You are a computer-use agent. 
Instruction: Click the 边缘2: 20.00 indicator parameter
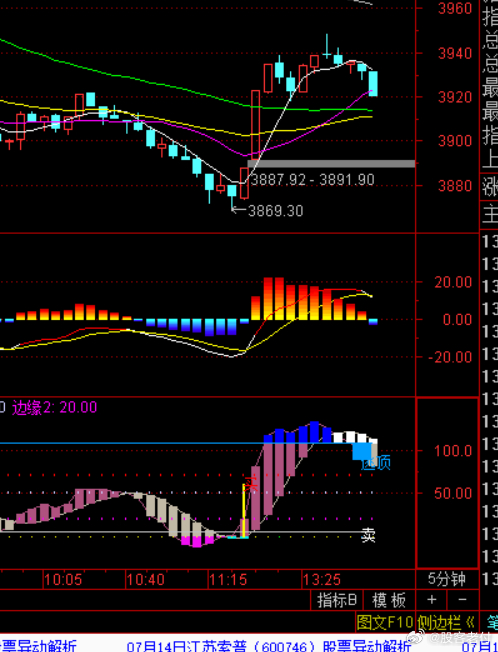pyautogui.click(x=54, y=408)
